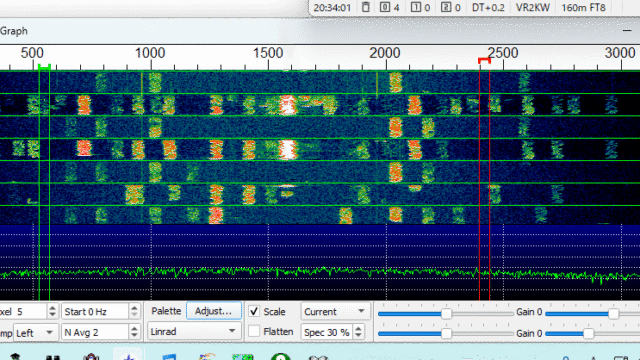Uncheck the Scale checkbox
The image size is (640, 360).
[254, 311]
